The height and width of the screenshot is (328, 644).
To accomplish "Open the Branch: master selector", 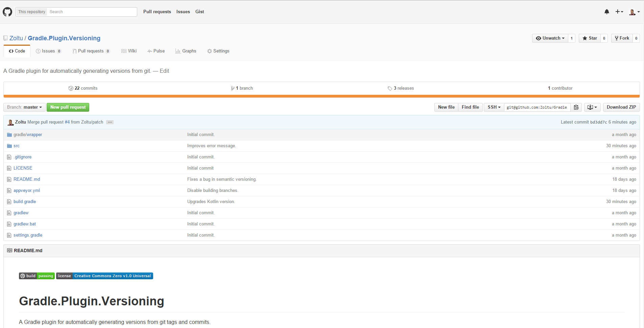I will coord(24,107).
